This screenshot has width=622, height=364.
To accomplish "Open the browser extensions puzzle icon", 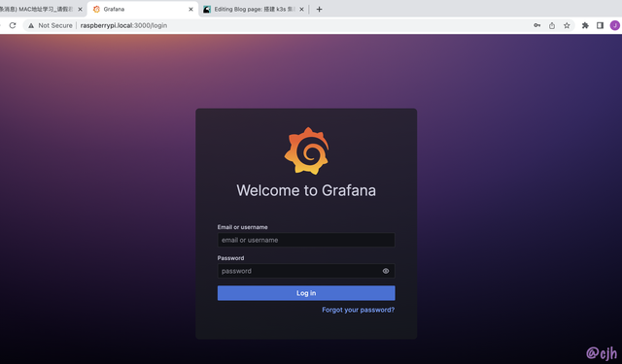I will (585, 25).
